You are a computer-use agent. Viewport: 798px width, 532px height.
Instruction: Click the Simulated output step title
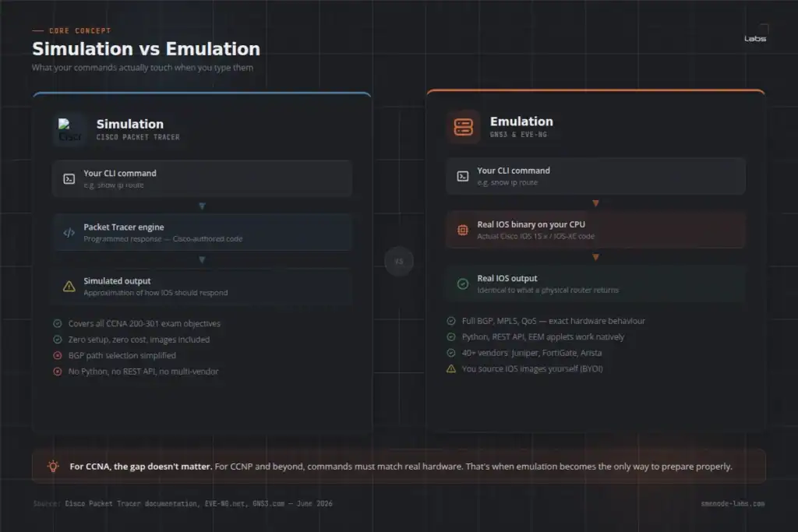point(117,280)
